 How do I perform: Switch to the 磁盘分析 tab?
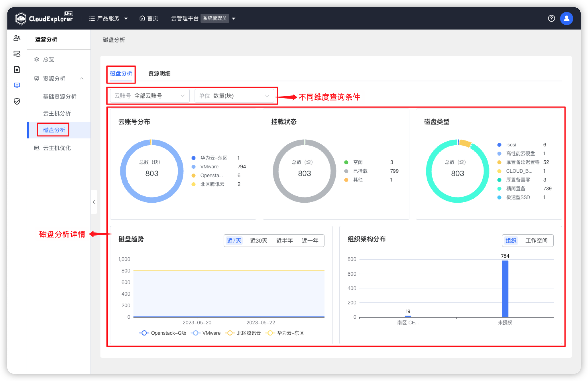coord(121,73)
